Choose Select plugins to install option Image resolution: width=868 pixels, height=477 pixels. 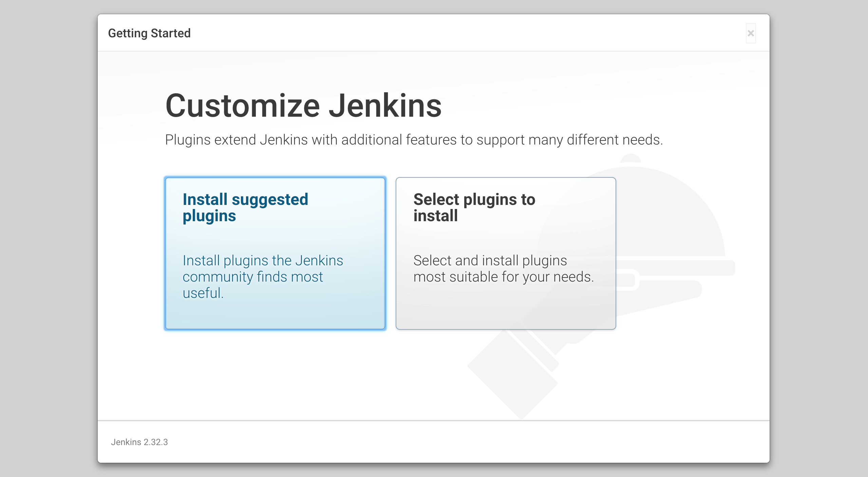[x=506, y=253]
